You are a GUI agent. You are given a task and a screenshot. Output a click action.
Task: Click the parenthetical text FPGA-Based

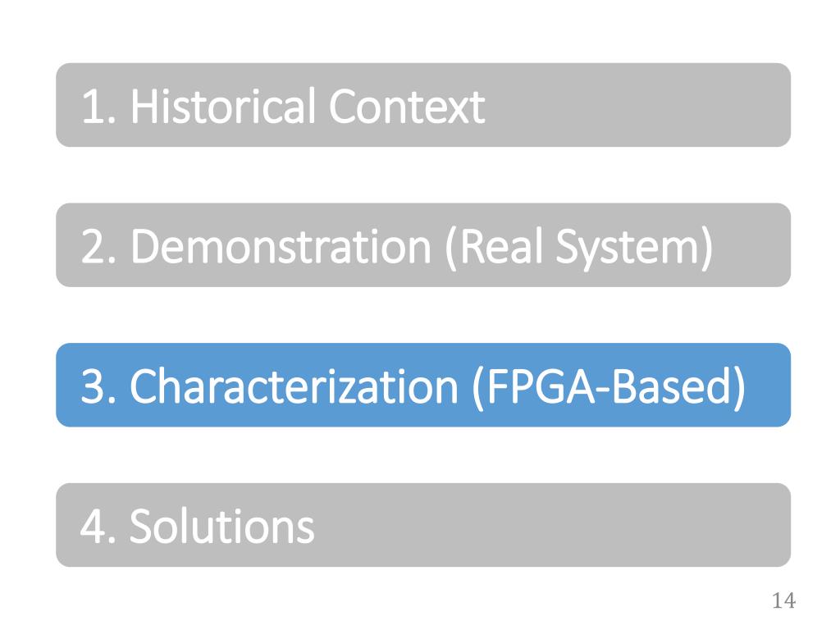[609, 388]
